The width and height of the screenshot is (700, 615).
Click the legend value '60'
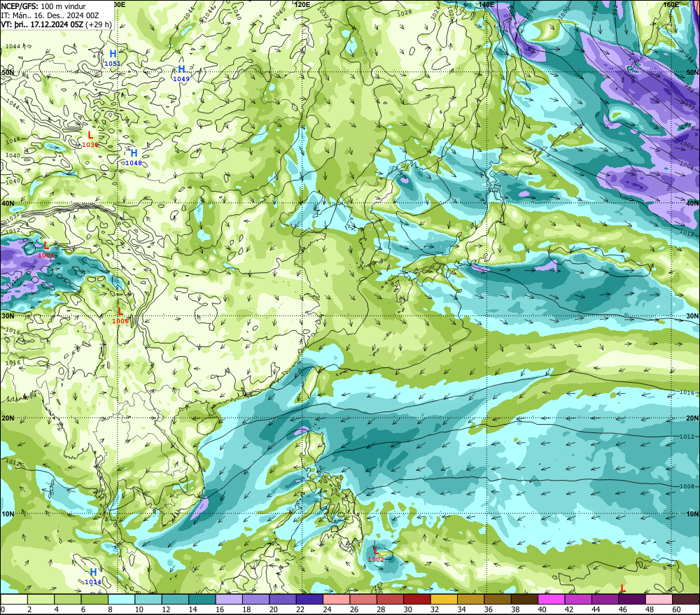tap(676, 609)
